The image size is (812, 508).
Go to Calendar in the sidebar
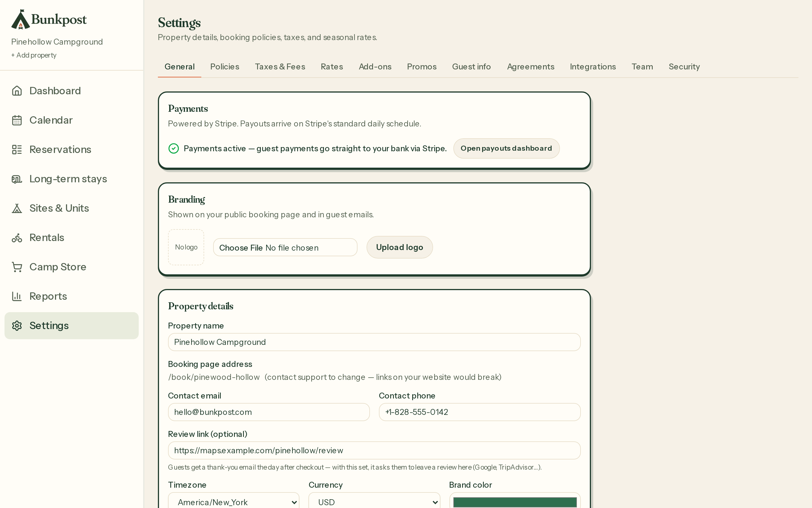click(71, 120)
